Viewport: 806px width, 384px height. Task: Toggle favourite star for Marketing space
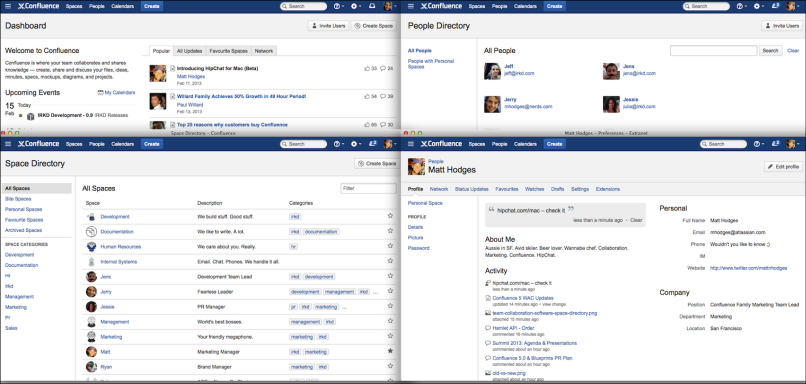click(390, 336)
